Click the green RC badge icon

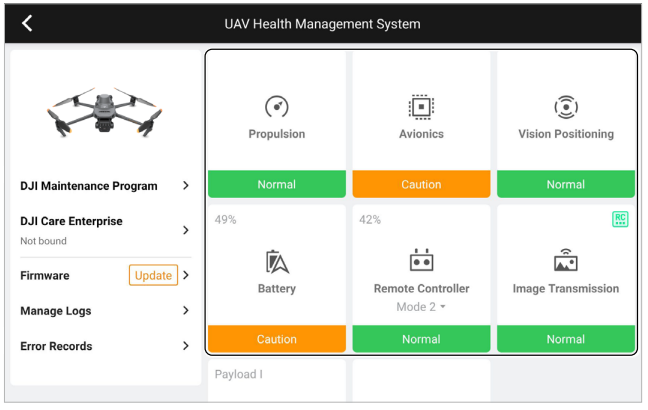coord(620,219)
